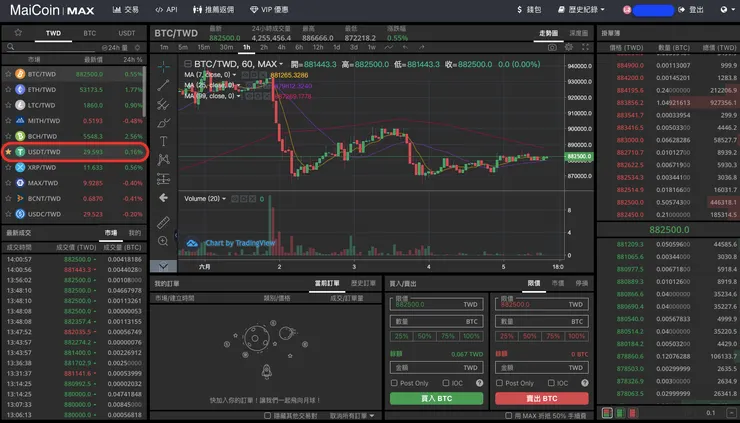The width and height of the screenshot is (740, 423).
Task: Click the back arrow icon in chart toolbar
Action: point(163,197)
